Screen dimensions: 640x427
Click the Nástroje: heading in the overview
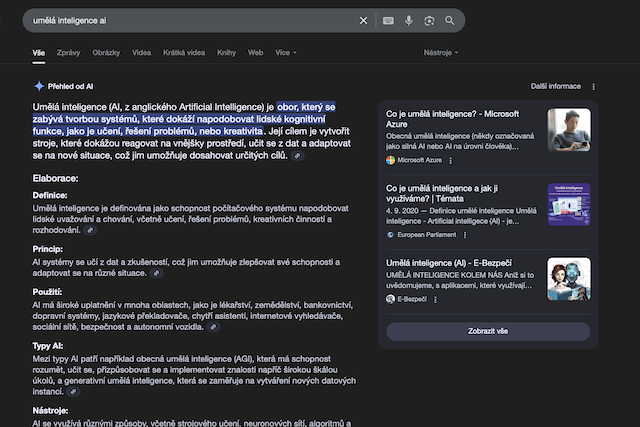(50, 411)
